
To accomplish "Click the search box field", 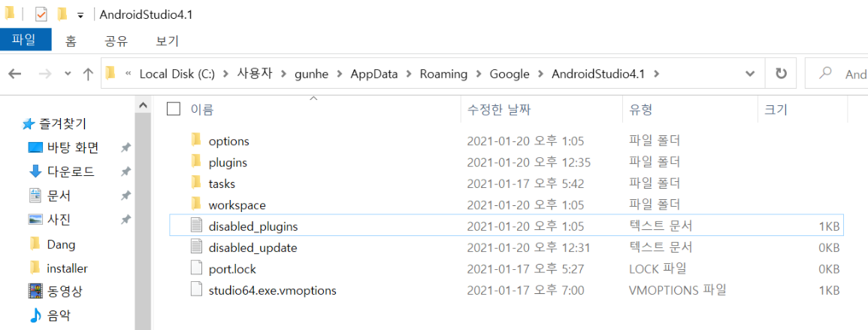I will (836, 74).
